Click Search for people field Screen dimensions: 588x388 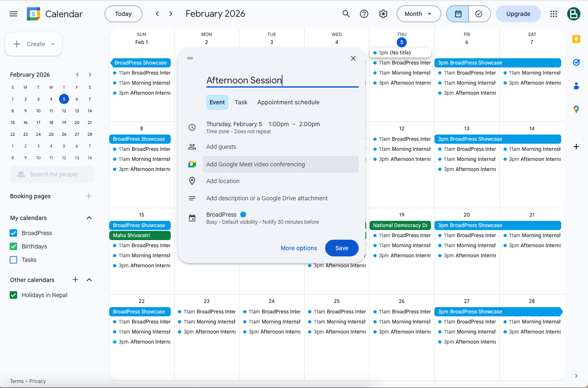[52, 174]
